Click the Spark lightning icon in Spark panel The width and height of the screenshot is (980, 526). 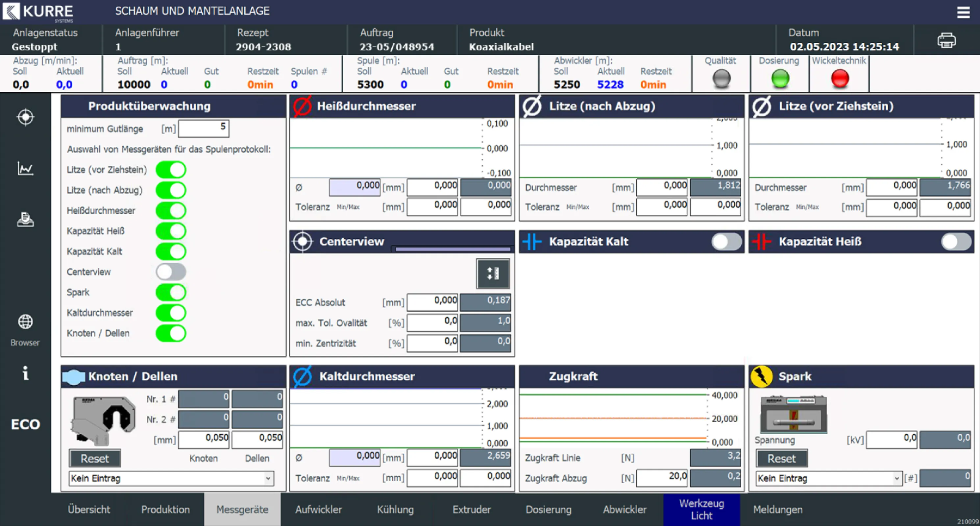762,376
